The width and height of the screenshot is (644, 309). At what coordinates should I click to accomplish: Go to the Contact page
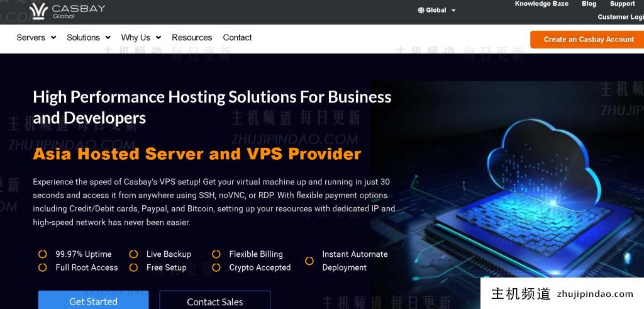tap(237, 37)
